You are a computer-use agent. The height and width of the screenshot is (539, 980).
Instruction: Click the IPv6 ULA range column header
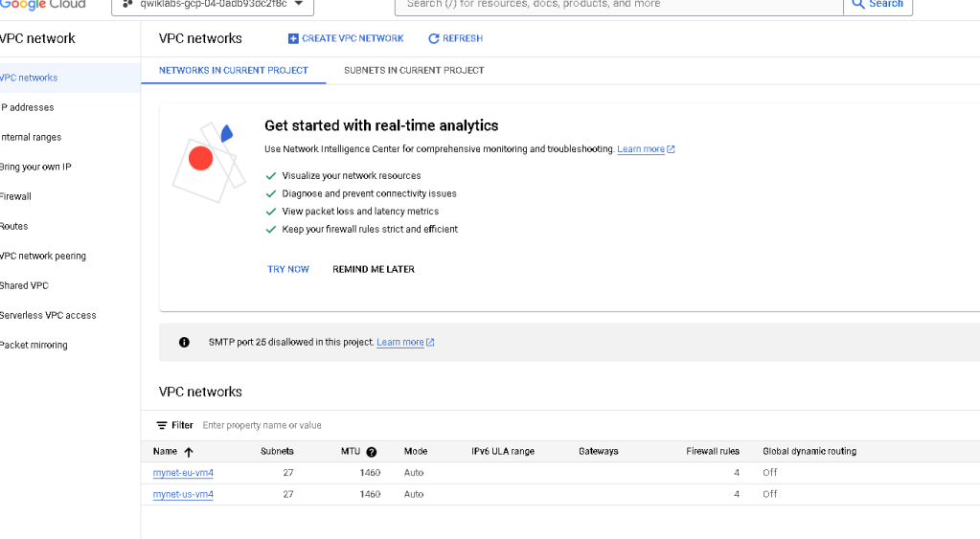pyautogui.click(x=503, y=452)
